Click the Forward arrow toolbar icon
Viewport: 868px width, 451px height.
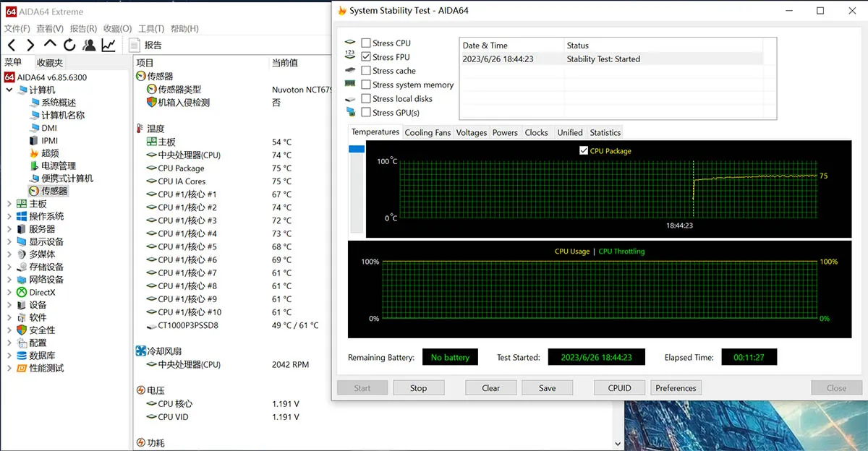point(30,45)
